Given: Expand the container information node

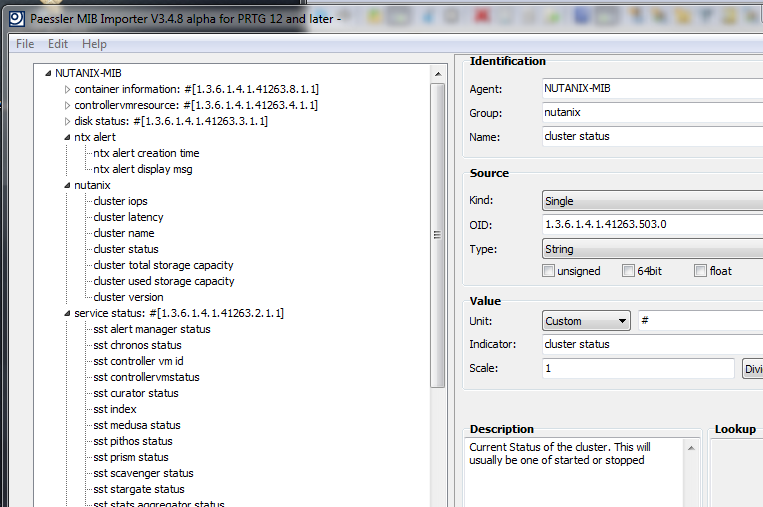Looking at the screenshot, I should coord(68,90).
